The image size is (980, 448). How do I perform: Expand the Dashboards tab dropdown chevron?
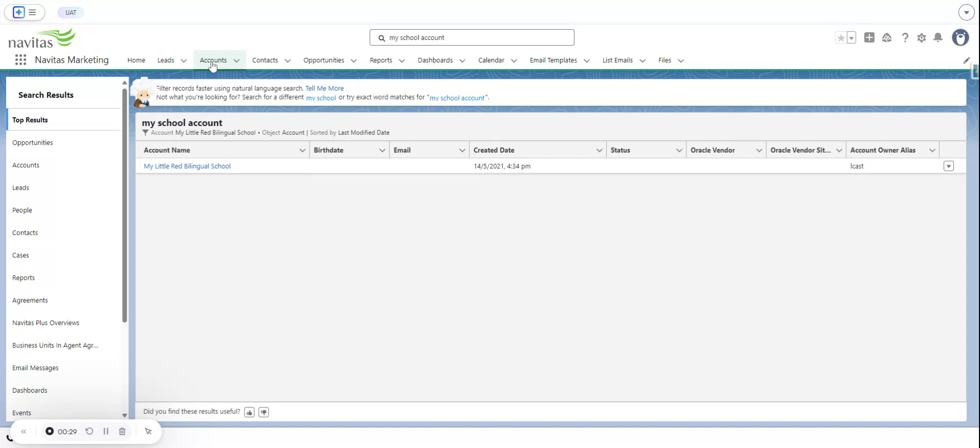point(462,60)
